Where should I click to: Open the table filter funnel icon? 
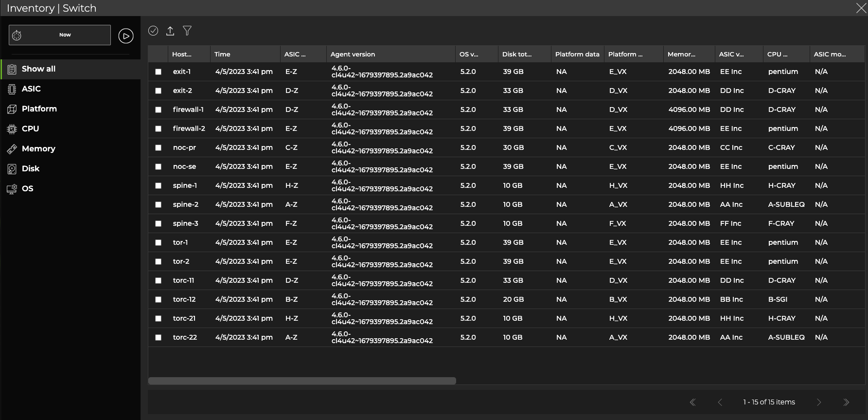[187, 31]
